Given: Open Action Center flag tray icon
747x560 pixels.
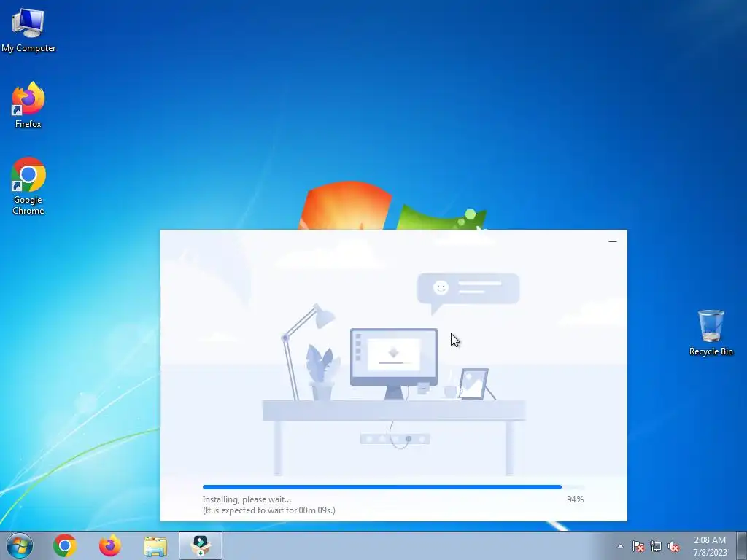Looking at the screenshot, I should [638, 546].
